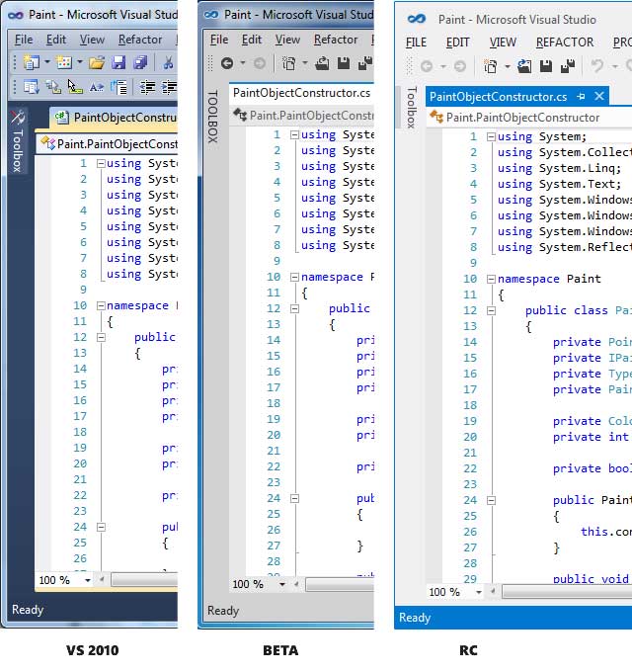Open the 100 % zoom dropdown in VS 2010
This screenshot has height=672, width=632.
tap(88, 580)
